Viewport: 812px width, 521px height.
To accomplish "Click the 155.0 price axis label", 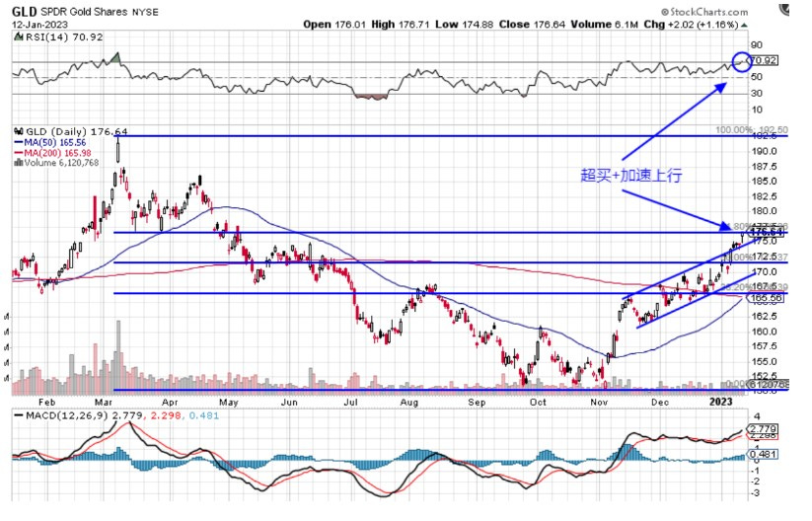I will pos(764,361).
